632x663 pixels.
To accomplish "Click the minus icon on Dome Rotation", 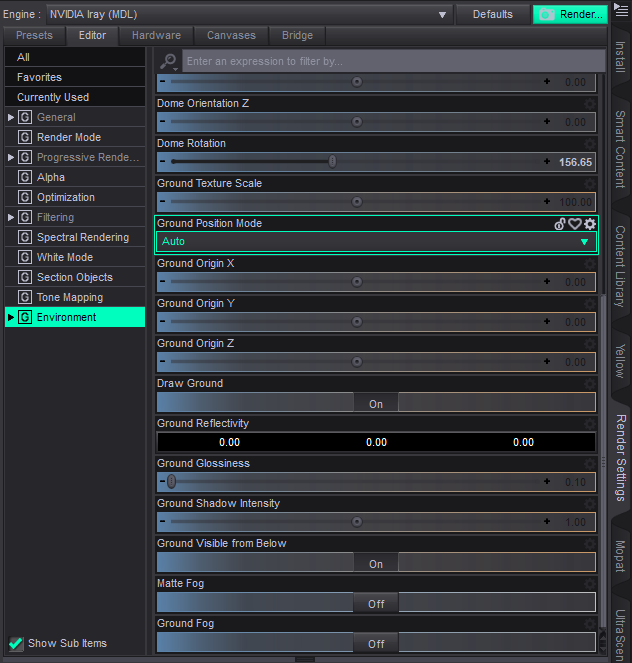I will pyautogui.click(x=163, y=162).
